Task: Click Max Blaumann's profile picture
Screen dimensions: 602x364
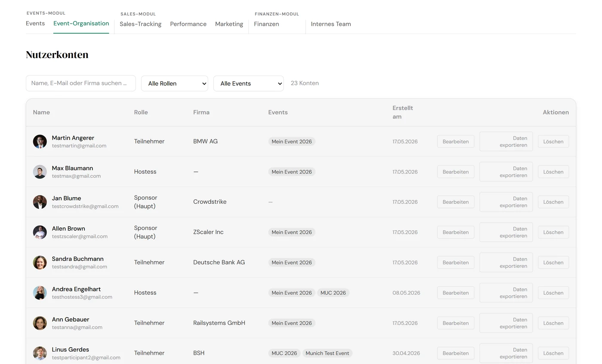Action: click(x=40, y=172)
